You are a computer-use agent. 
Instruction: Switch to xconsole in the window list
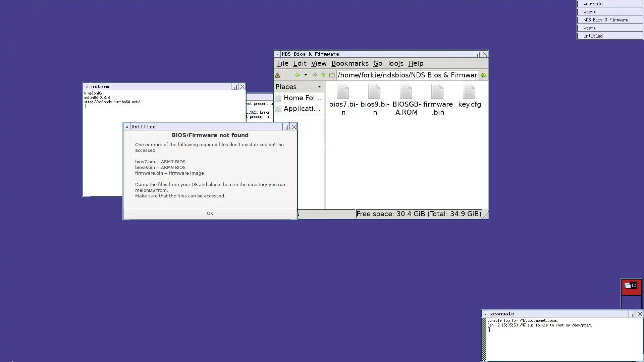click(x=609, y=4)
